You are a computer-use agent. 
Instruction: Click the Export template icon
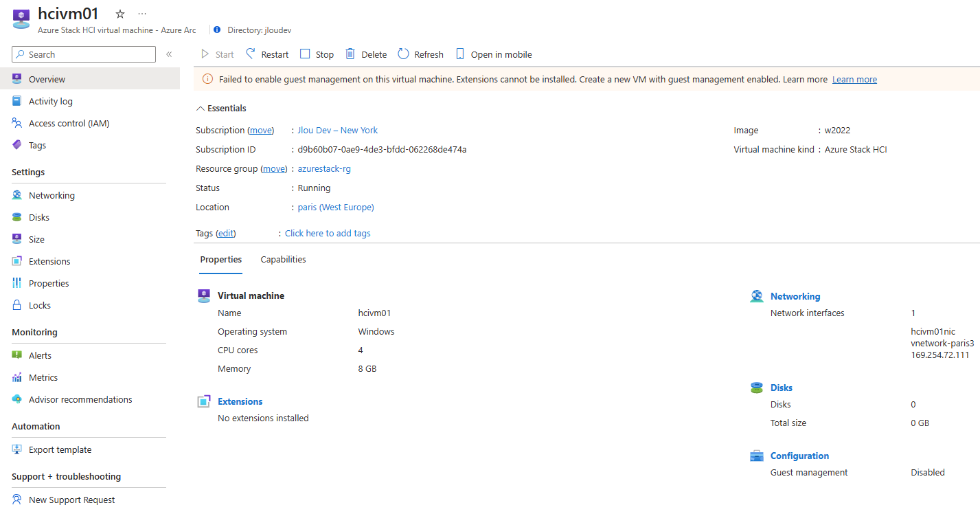(x=17, y=450)
